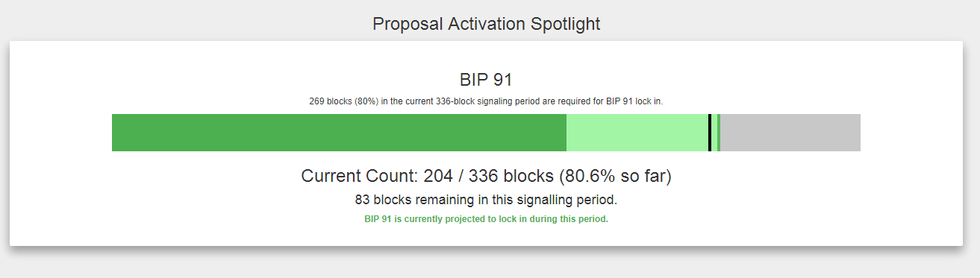Image resolution: width=980 pixels, height=278 pixels.
Task: Click the light green projected bar segment
Action: tap(637, 133)
